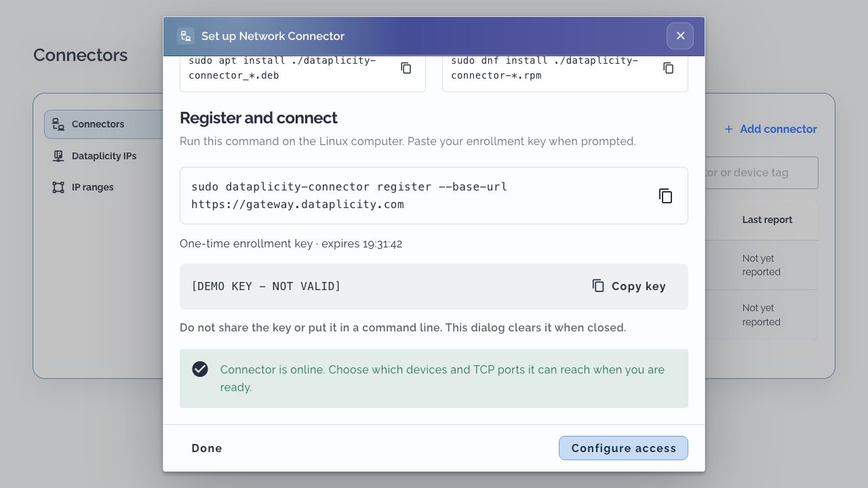Close the Set up Network Connector dialog
Screen dimensions: 868x488
(x=680, y=36)
